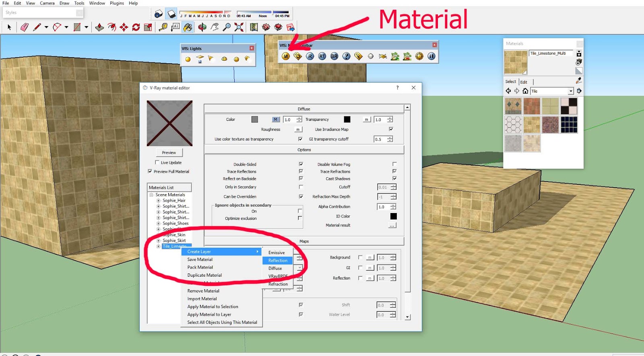This screenshot has width=644, height=356.
Task: Click the Zoom Extents tool
Action: click(239, 27)
